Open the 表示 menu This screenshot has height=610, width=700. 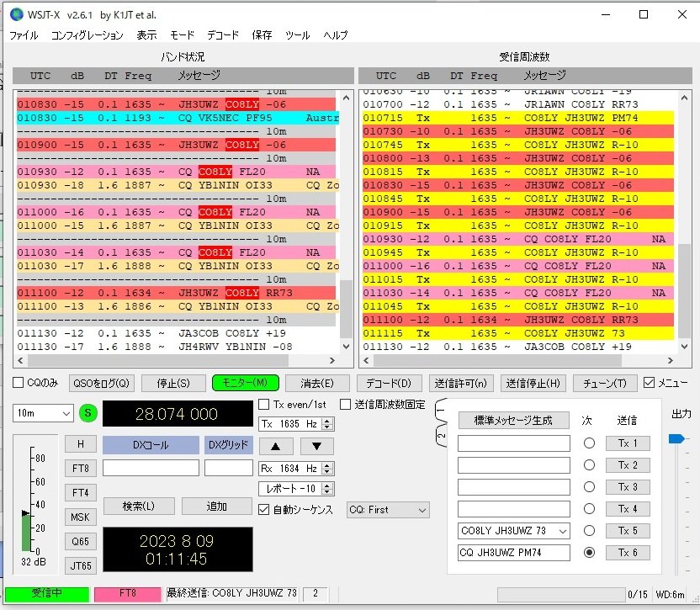146,34
